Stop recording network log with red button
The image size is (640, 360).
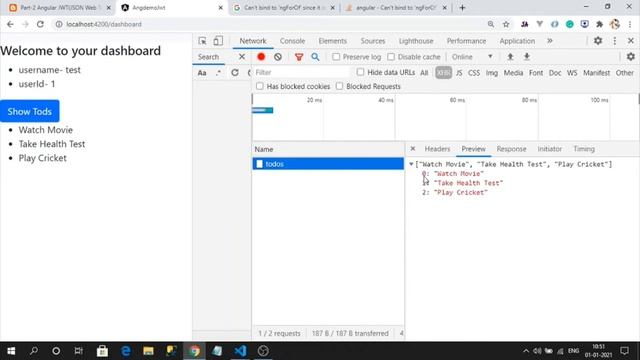click(x=261, y=57)
